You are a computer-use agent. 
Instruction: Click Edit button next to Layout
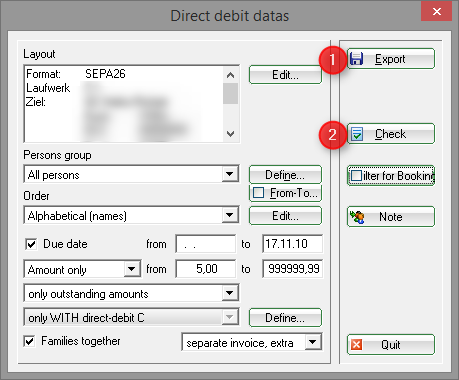(285, 75)
